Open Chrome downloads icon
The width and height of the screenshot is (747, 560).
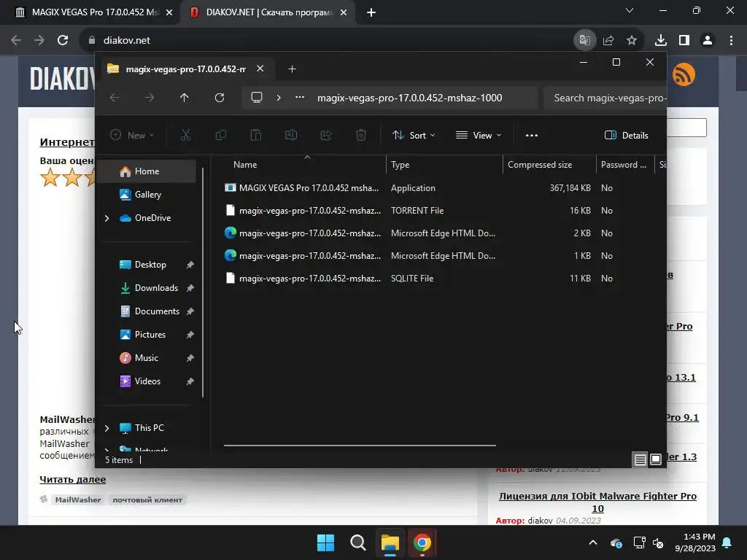(661, 40)
